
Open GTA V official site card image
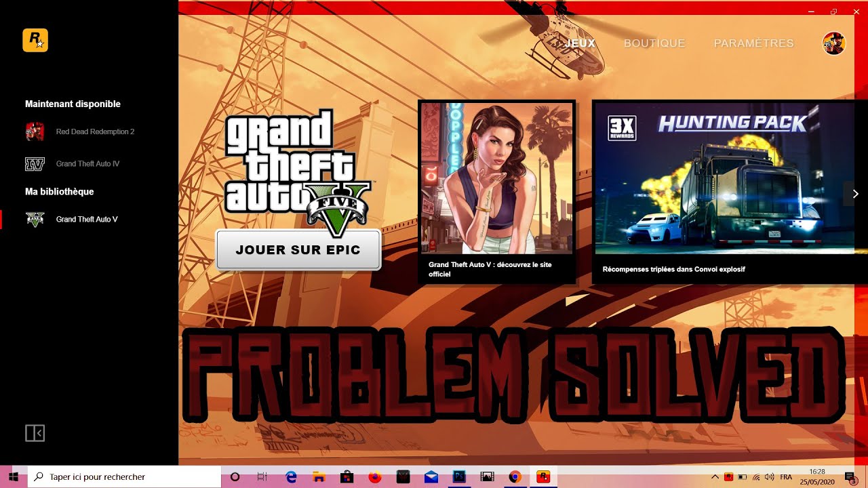(x=497, y=178)
